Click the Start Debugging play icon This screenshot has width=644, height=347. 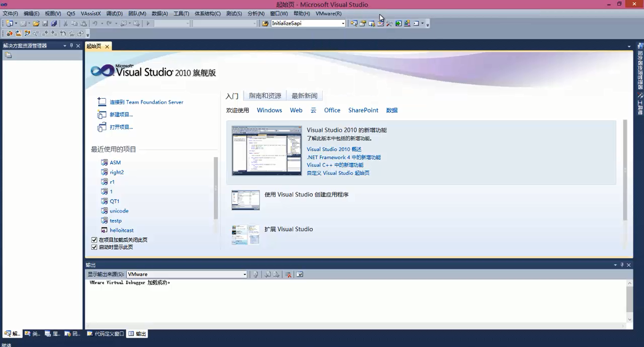(148, 23)
